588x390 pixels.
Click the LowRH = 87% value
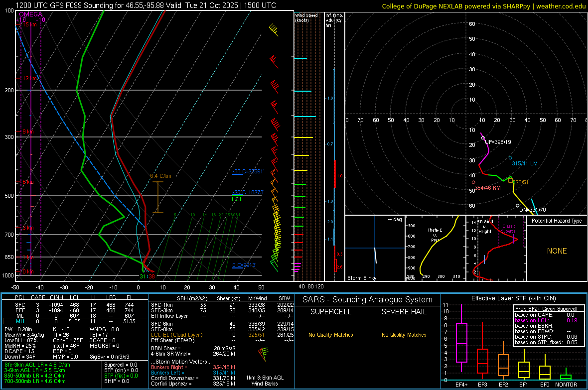pyautogui.click(x=21, y=340)
